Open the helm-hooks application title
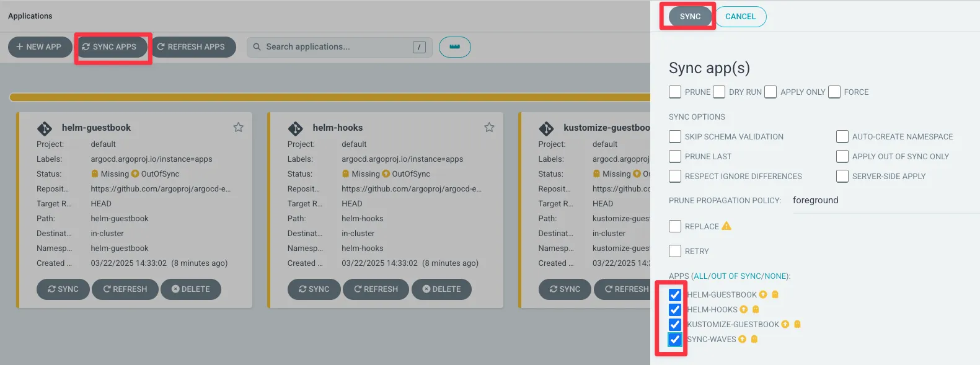The image size is (980, 365). (x=338, y=128)
